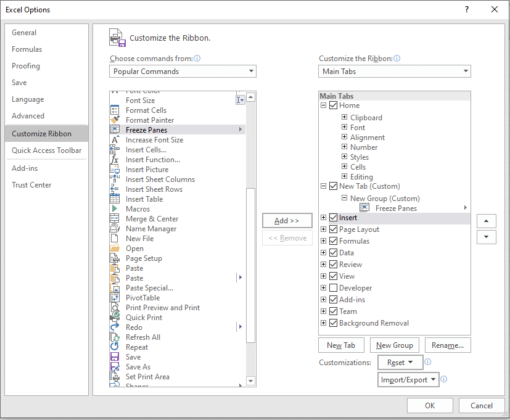The width and height of the screenshot is (510, 420).
Task: Open the Choose commands from dropdown
Action: tap(183, 72)
